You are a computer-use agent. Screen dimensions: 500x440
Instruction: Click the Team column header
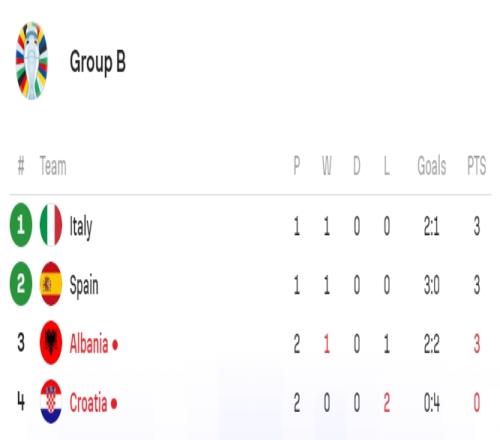(x=53, y=166)
